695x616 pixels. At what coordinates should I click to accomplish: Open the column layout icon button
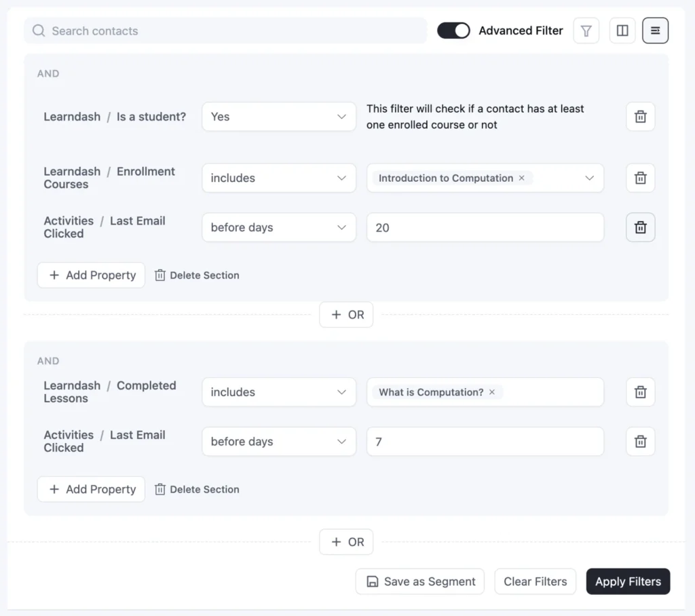coord(622,31)
